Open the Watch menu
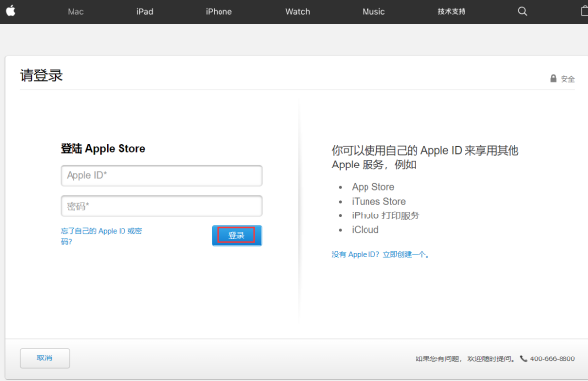 (x=298, y=12)
